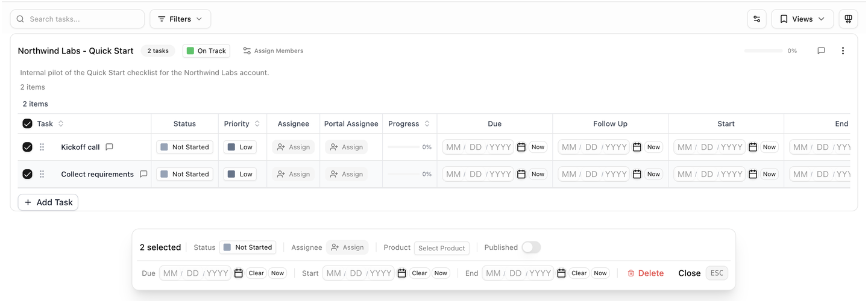This screenshot has width=868, height=301.
Task: Toggle the select-all tasks checkbox
Action: point(27,123)
